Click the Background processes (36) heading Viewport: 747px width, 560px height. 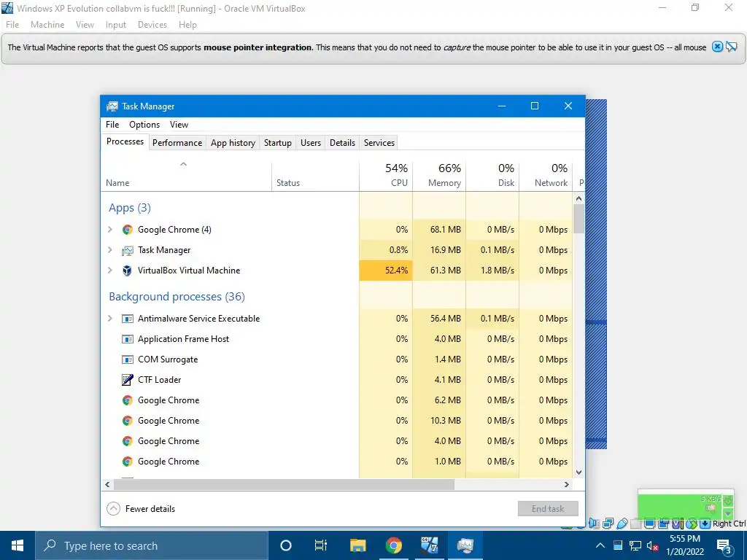coord(177,297)
